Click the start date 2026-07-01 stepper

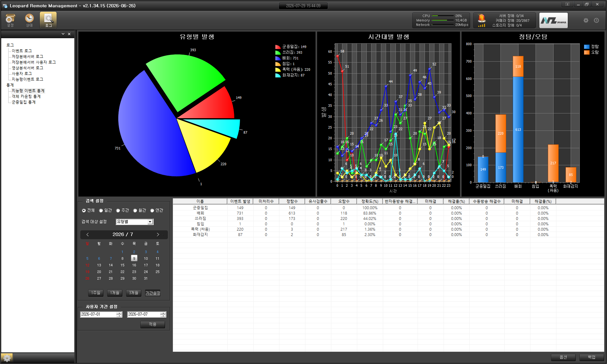119,314
